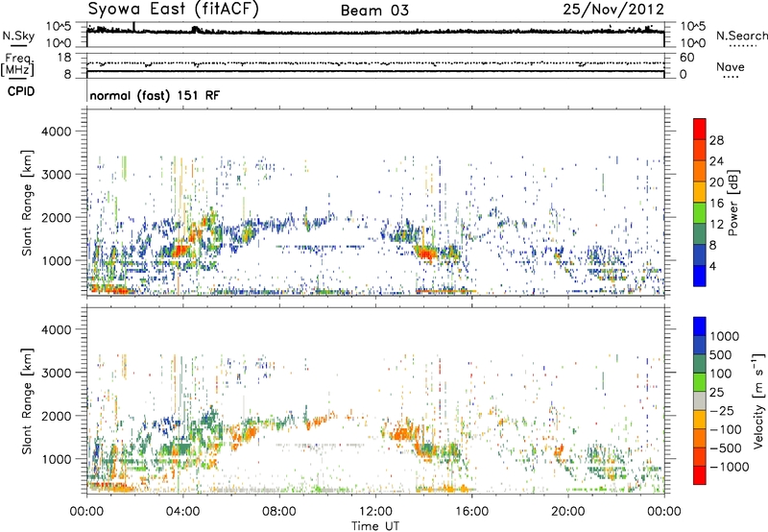Click the '1000' tick on Velocity colorbar

(725, 336)
